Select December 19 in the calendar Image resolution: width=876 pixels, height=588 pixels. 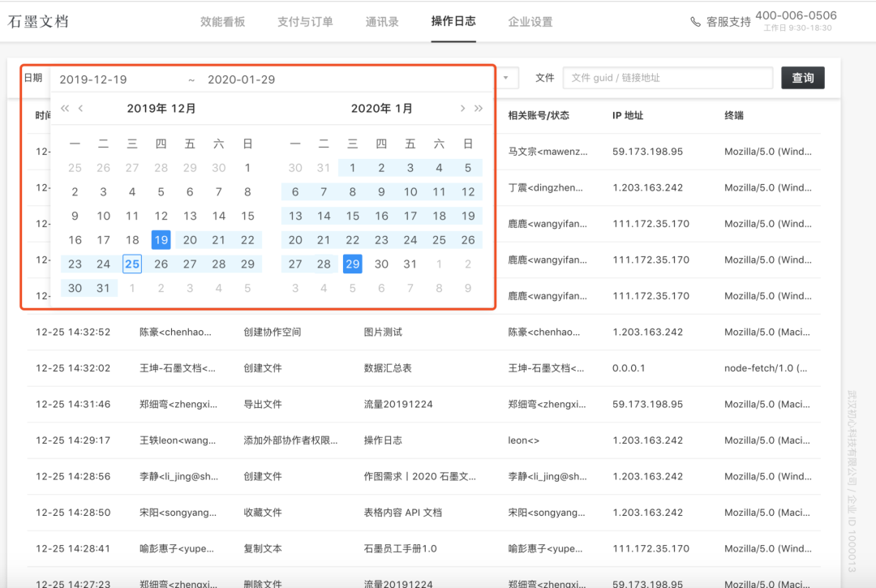pos(161,240)
